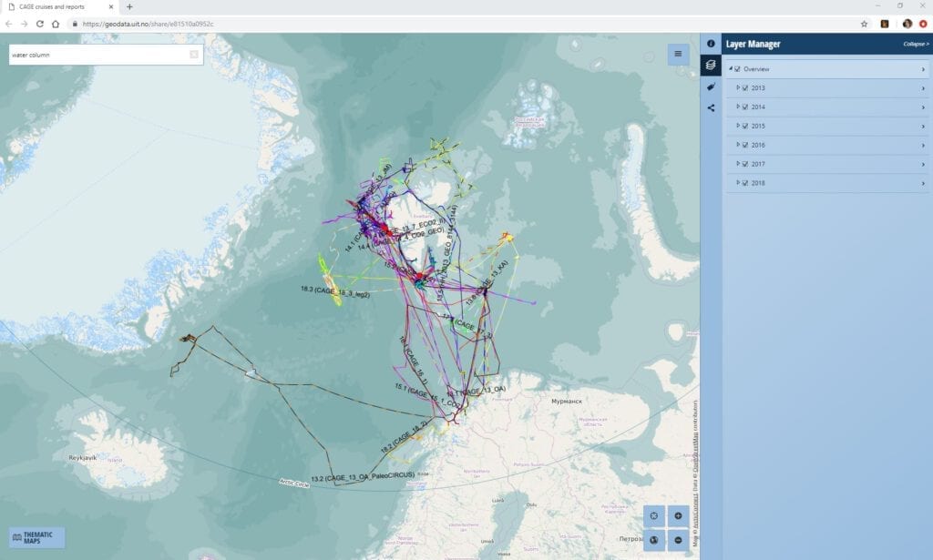The width and height of the screenshot is (933, 560).
Task: Reload the current page
Action: click(40, 24)
